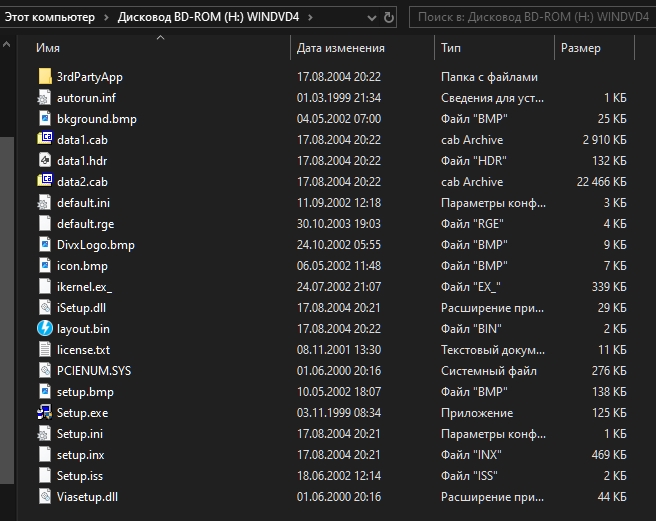656x521 pixels.
Task: Click the Setup.iss file icon
Action: [x=45, y=475]
